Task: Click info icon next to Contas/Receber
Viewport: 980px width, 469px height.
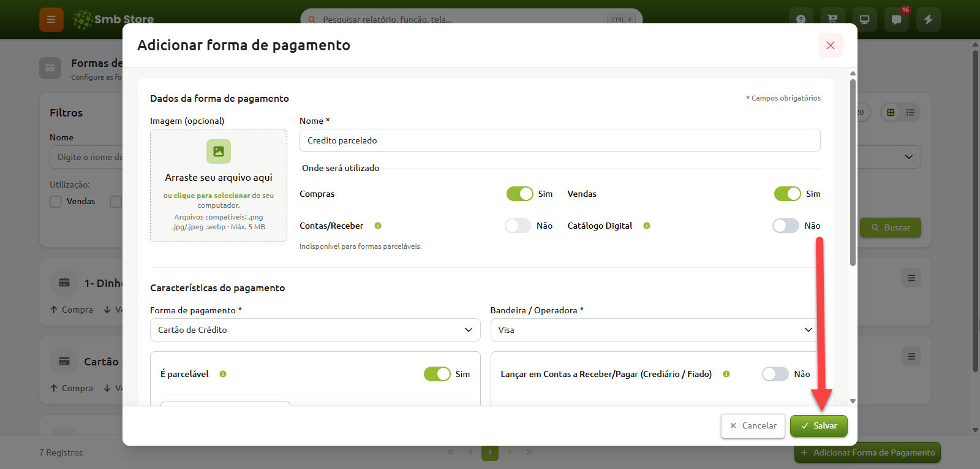Action: [378, 226]
